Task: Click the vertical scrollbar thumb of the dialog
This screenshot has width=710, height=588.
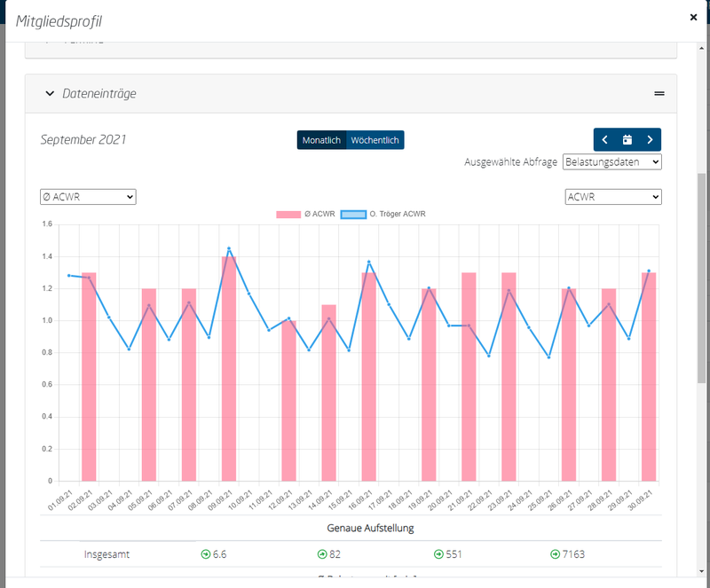Action: pos(701,278)
